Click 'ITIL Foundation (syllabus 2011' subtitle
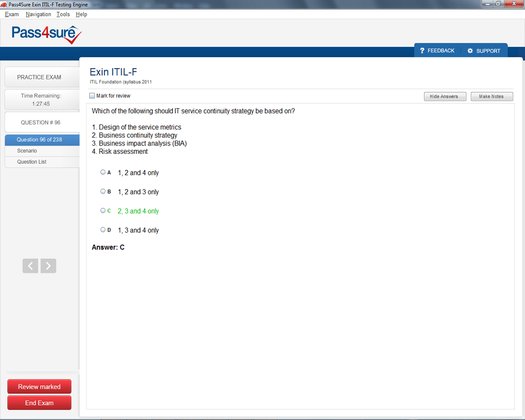 coord(121,82)
